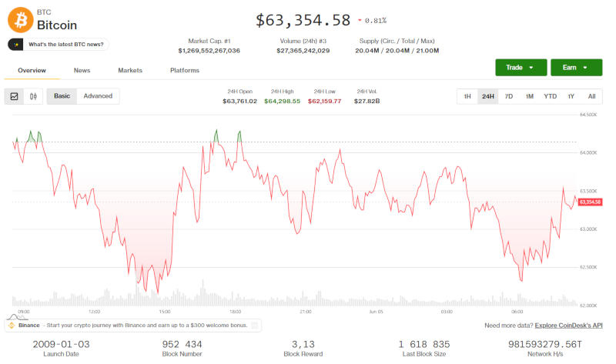Set chart range to 24H

coord(488,97)
